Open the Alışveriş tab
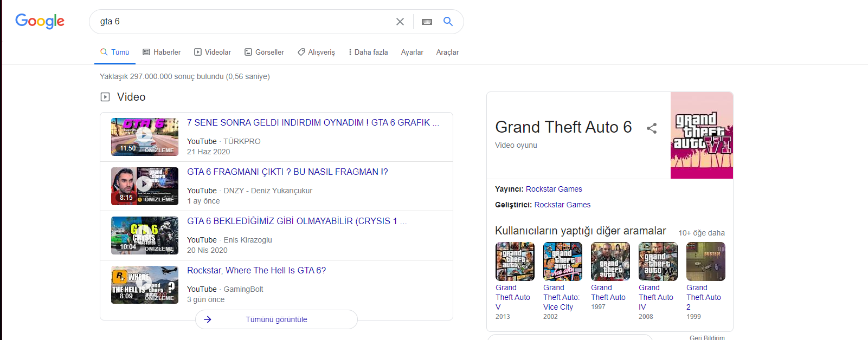 [x=316, y=52]
